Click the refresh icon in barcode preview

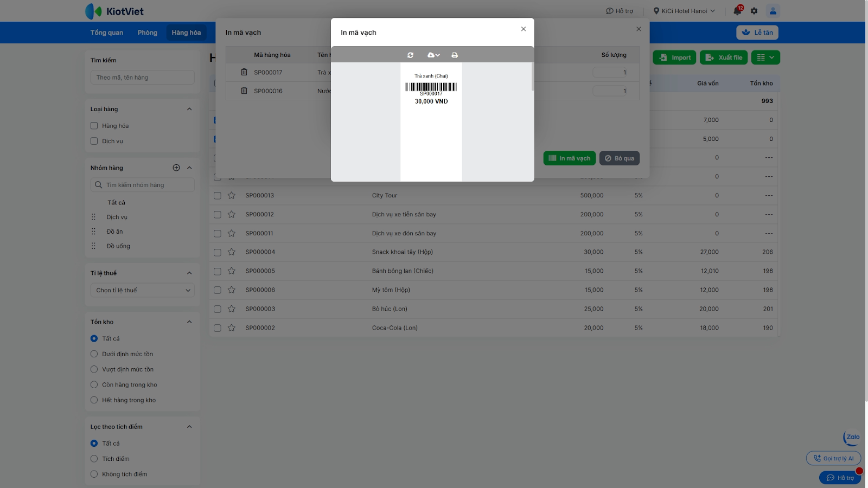tap(411, 55)
